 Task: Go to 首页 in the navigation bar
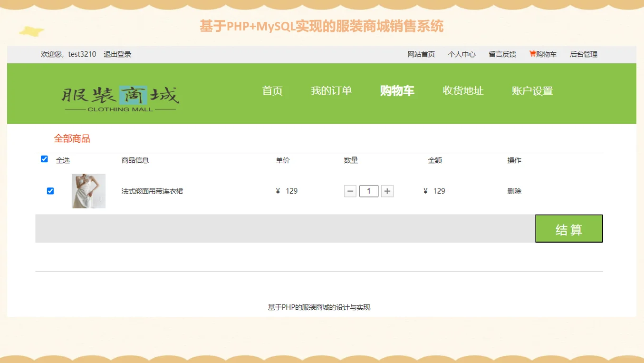[x=272, y=90]
